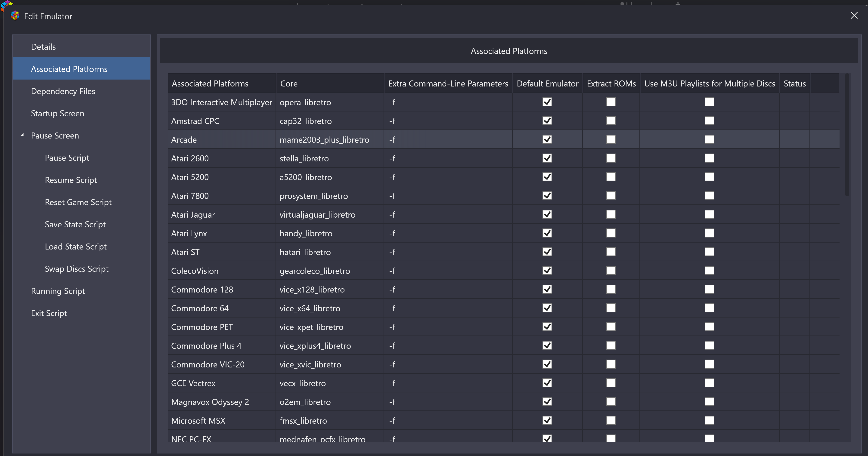Sort by Status column header
Viewport: 868px width, 456px height.
coord(794,83)
